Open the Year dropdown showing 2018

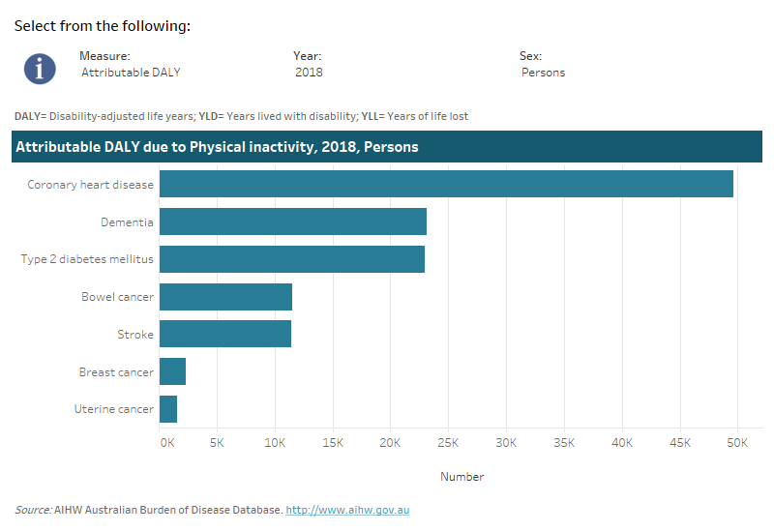[x=309, y=73]
